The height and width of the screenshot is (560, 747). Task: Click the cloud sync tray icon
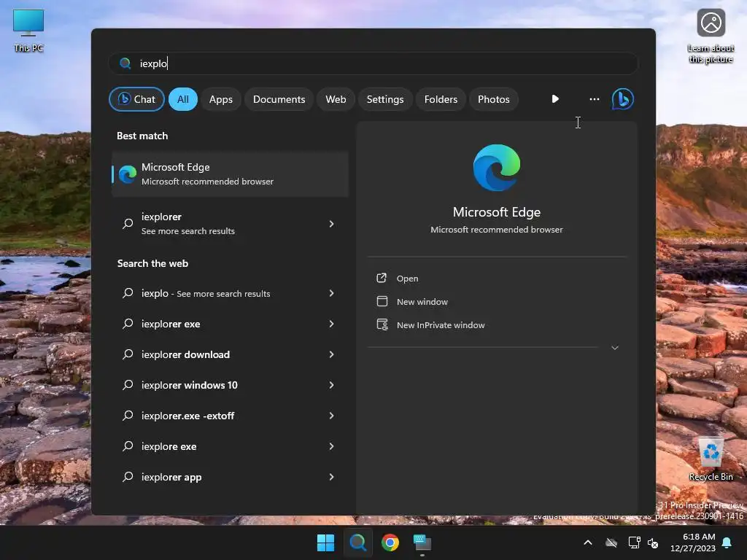[611, 542]
